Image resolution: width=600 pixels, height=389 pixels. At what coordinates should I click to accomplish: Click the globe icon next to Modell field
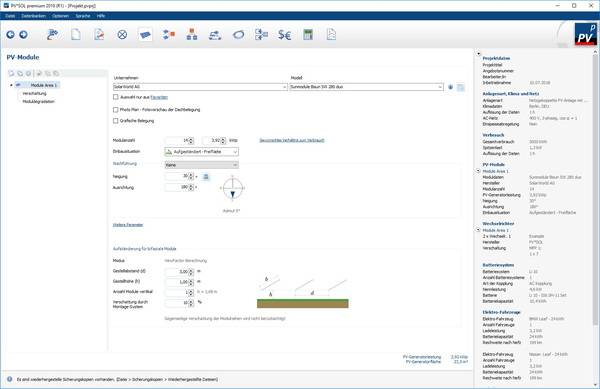pos(450,87)
